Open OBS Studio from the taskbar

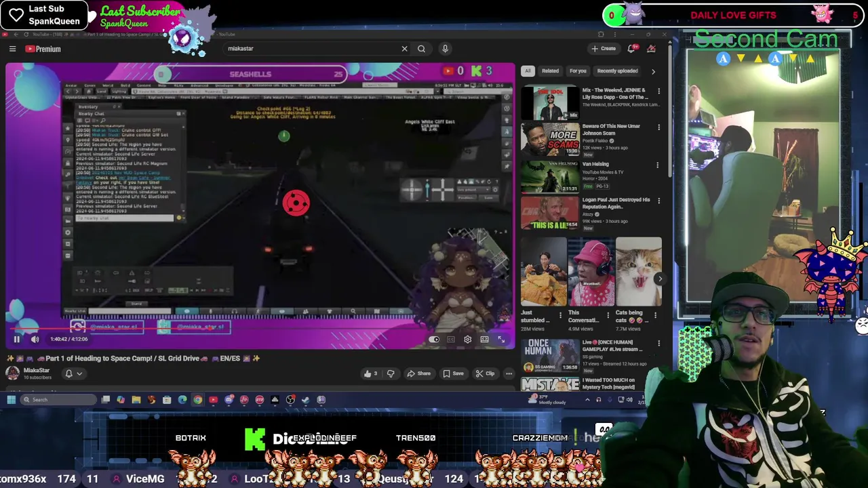[x=290, y=399]
